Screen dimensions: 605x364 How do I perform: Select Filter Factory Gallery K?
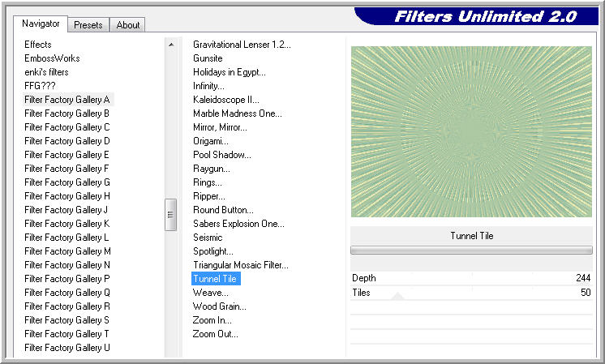[x=67, y=224]
